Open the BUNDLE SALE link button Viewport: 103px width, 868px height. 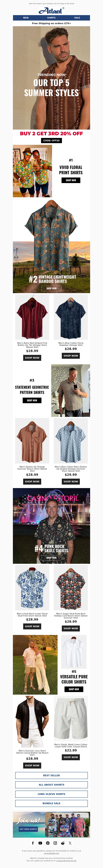[x=51, y=803]
